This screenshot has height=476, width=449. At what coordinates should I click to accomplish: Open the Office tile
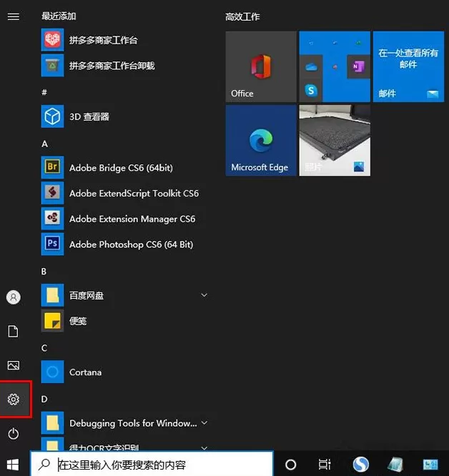point(261,66)
